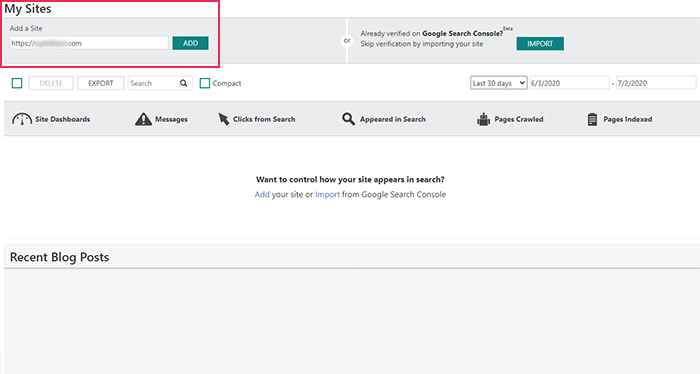Enable the Compact view checkbox

(x=204, y=83)
